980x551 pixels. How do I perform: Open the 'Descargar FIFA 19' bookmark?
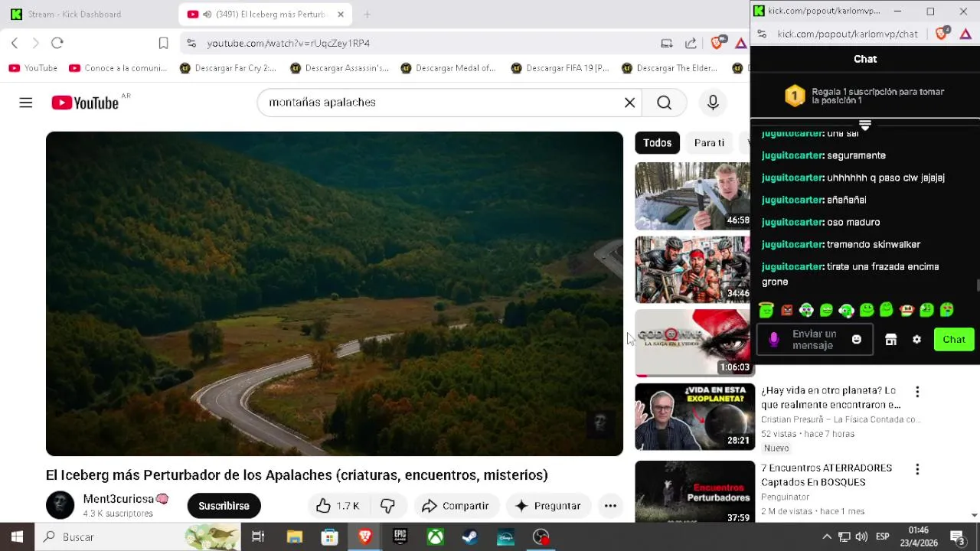coord(560,68)
